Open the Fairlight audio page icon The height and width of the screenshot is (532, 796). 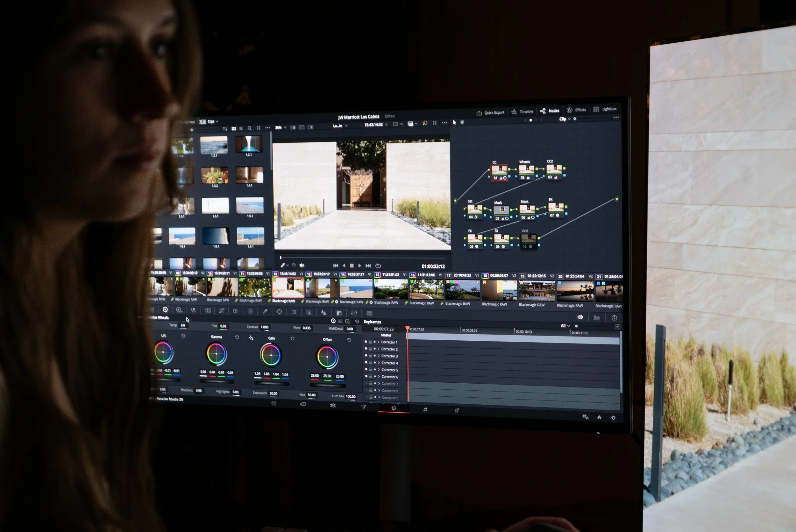coord(425,409)
